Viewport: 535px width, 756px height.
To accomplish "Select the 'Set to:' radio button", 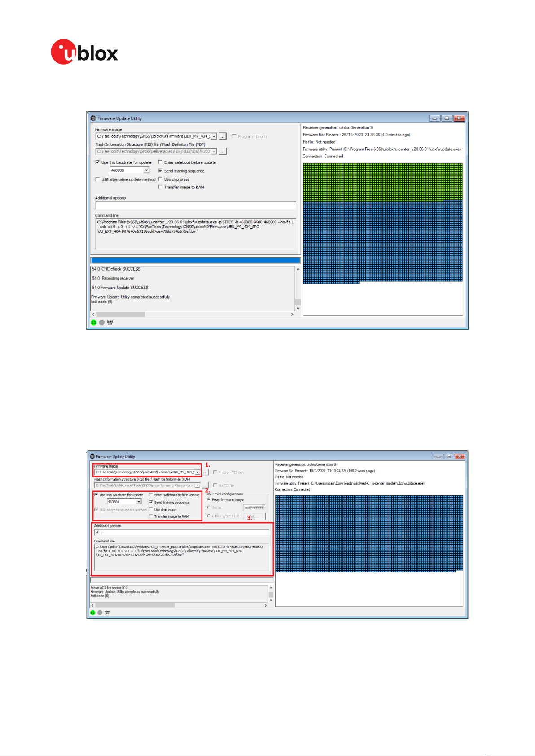I will [x=209, y=507].
